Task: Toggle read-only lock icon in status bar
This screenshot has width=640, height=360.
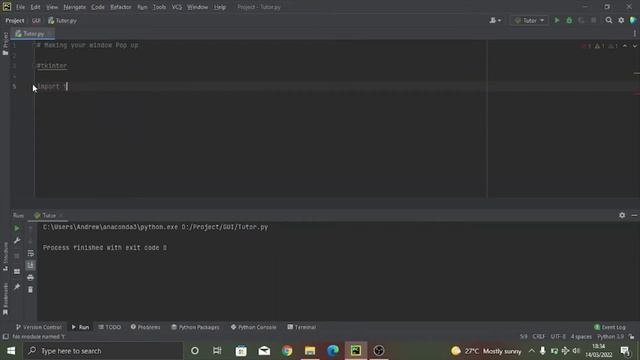Action: [x=631, y=337]
